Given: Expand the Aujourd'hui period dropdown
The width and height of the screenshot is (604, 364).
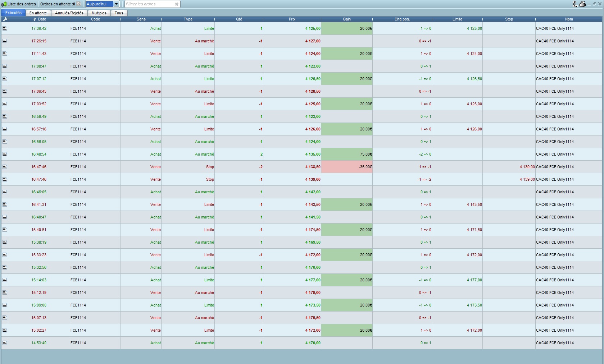Looking at the screenshot, I should click(116, 4).
